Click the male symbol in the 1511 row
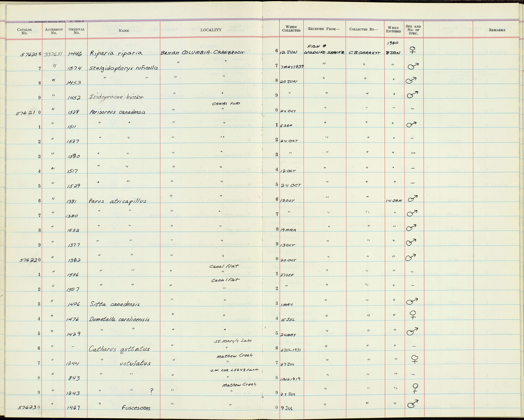Viewport: 524px width, 420px height. tap(411, 125)
